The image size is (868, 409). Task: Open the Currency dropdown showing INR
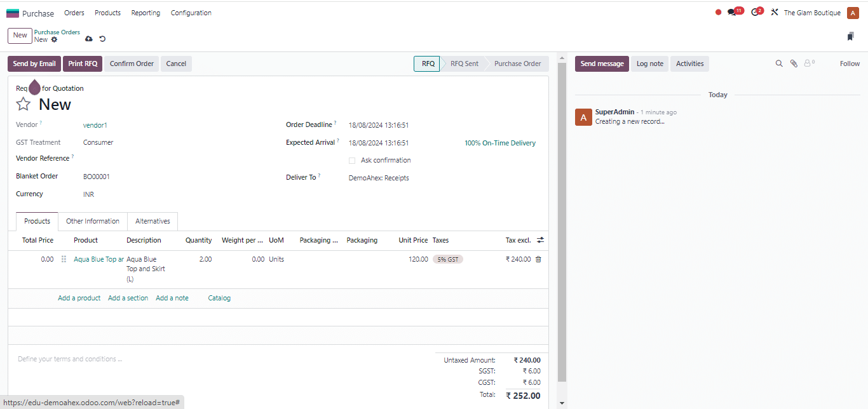[x=178, y=194]
